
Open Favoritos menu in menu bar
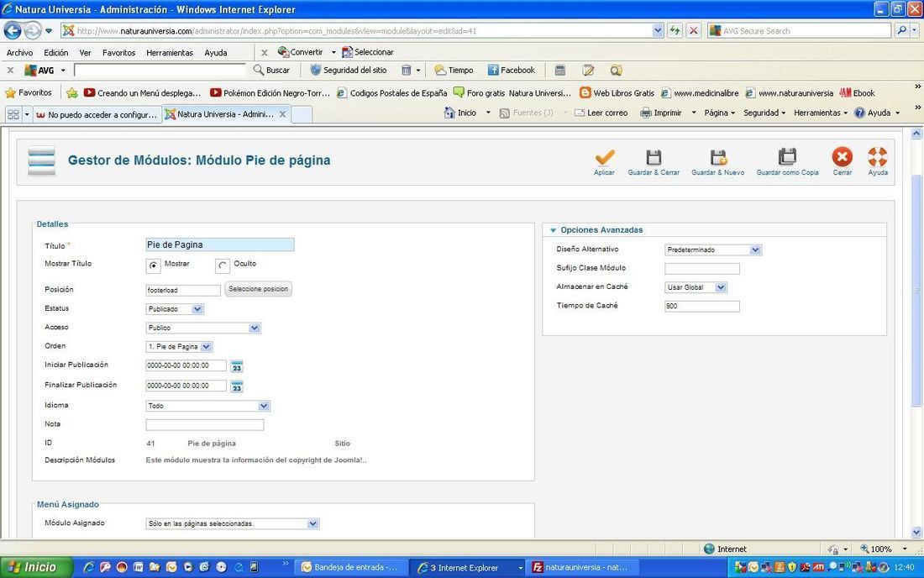point(118,52)
